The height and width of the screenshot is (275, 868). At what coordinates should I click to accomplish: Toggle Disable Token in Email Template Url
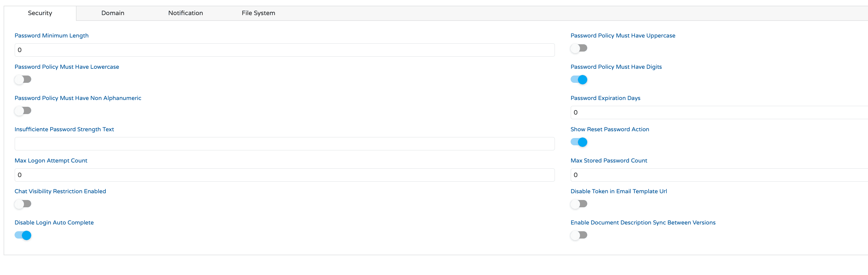point(579,204)
